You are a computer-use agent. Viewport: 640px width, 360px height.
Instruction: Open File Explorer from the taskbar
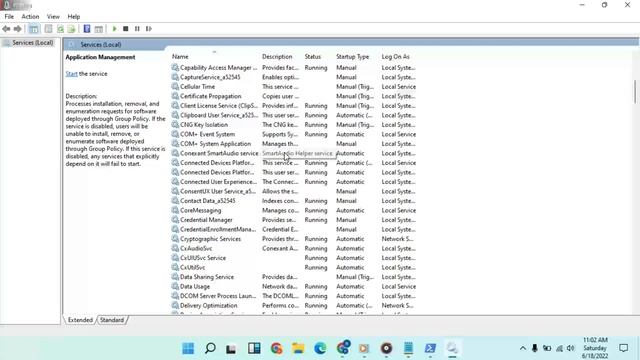click(x=298, y=348)
